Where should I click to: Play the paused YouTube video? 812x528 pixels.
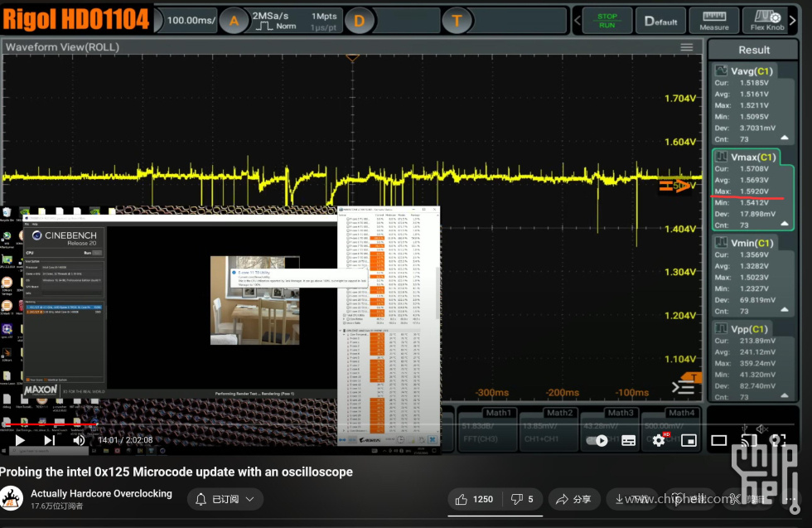click(20, 440)
